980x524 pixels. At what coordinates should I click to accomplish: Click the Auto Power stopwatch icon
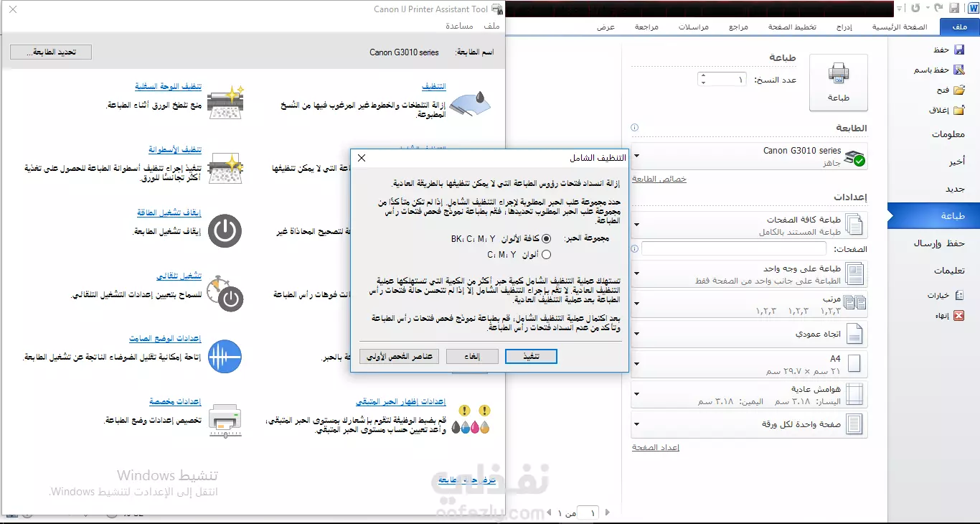click(225, 293)
